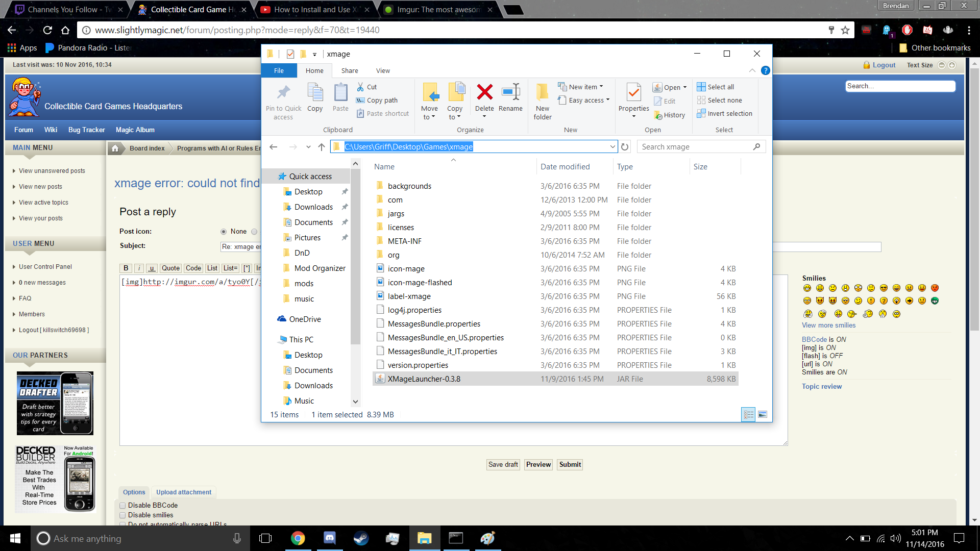Click the Preview button
The height and width of the screenshot is (551, 980).
click(538, 465)
